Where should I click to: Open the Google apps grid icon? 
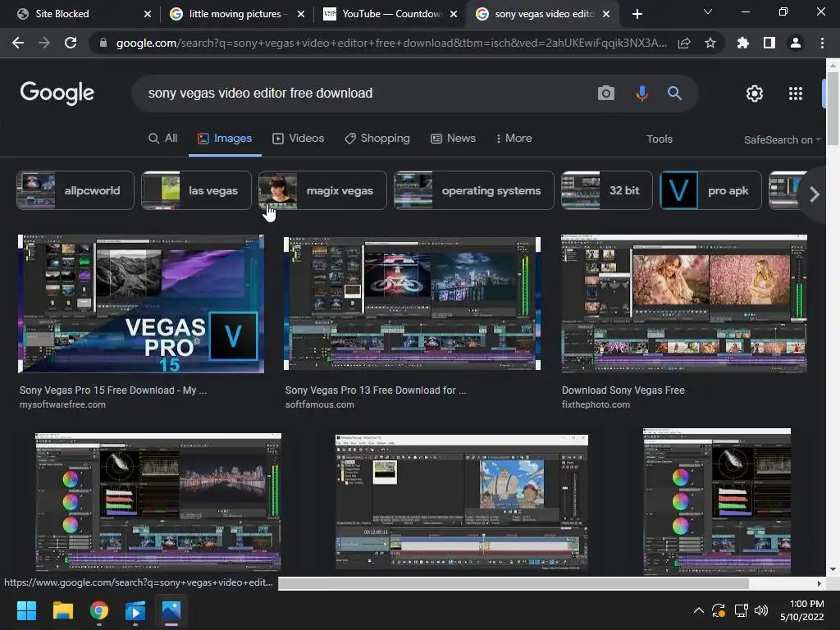point(796,94)
